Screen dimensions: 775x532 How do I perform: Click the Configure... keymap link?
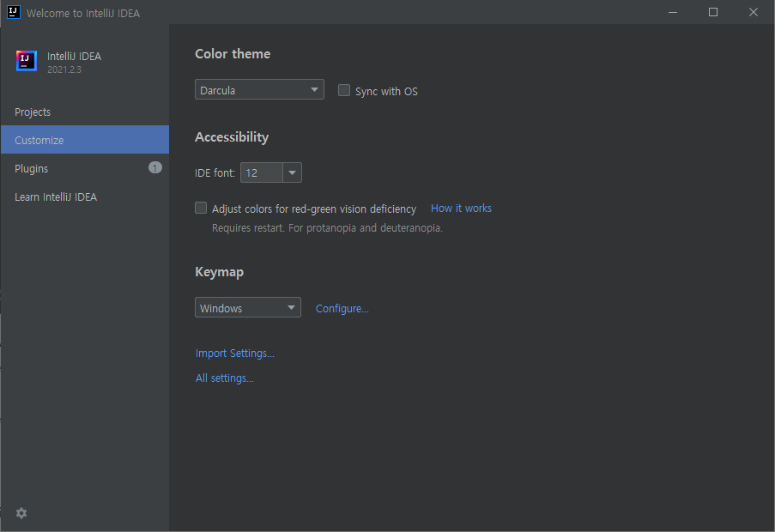[x=342, y=308]
